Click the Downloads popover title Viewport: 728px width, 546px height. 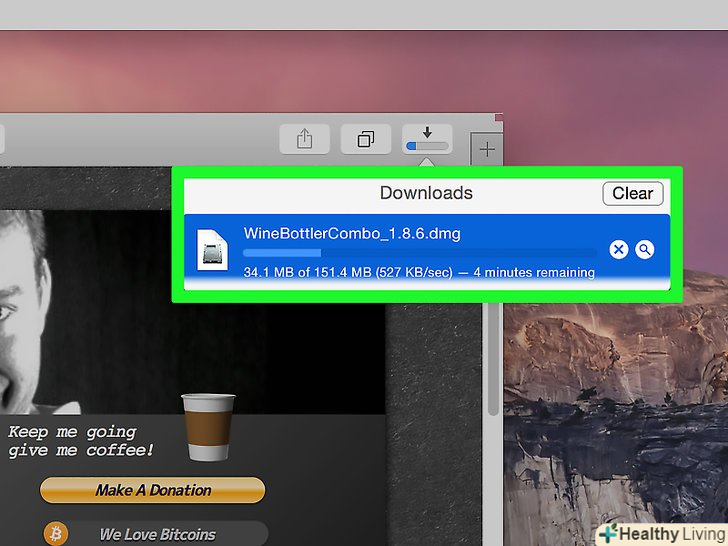[426, 193]
